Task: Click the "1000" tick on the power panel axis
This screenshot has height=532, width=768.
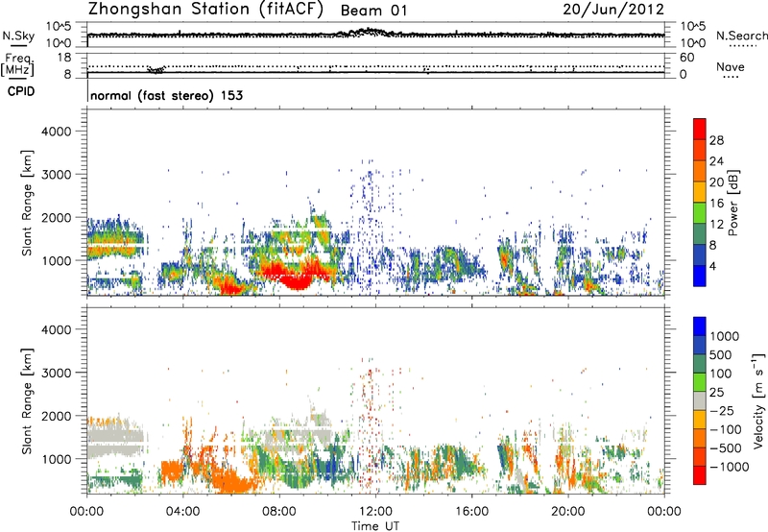Action: pos(56,260)
